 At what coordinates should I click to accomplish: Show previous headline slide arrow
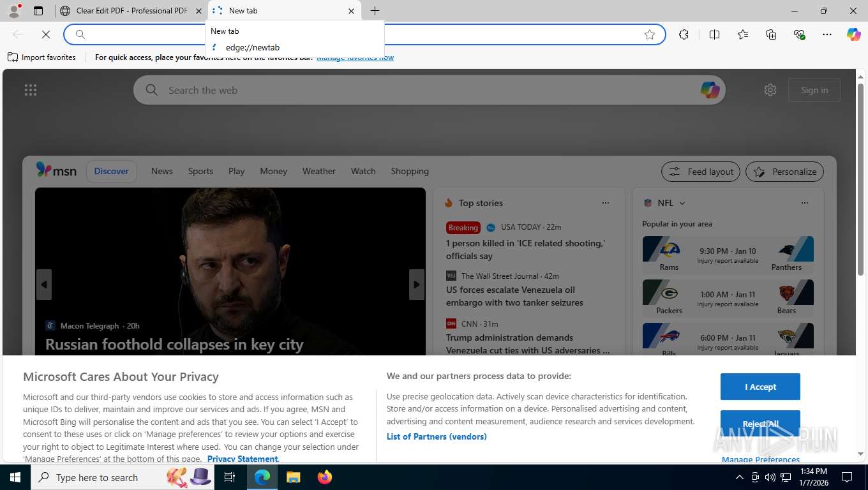click(44, 285)
